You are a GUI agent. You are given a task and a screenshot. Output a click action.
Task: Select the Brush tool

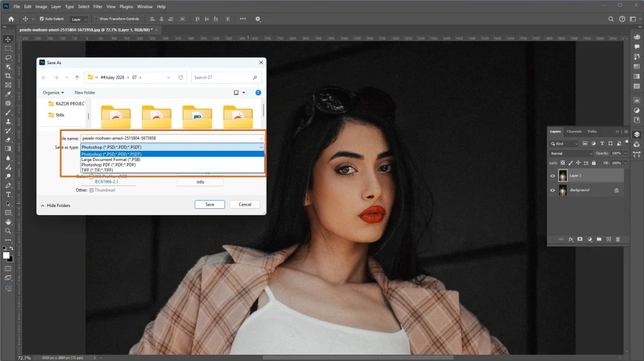coord(8,113)
